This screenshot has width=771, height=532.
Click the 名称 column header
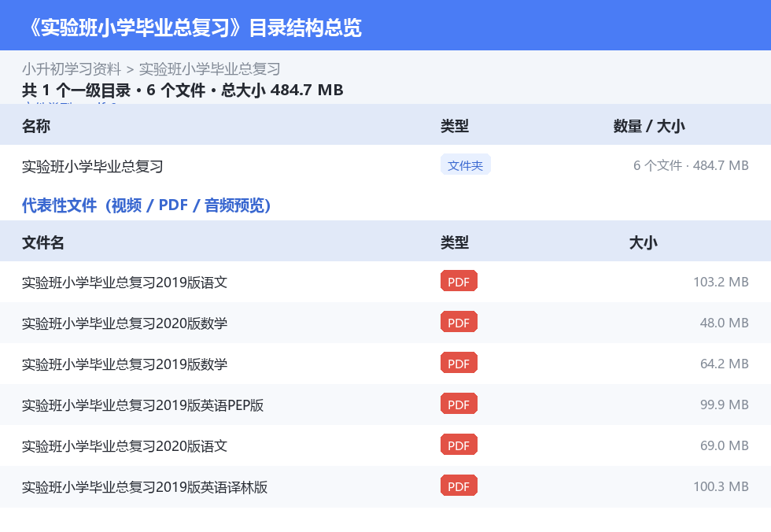(x=36, y=127)
